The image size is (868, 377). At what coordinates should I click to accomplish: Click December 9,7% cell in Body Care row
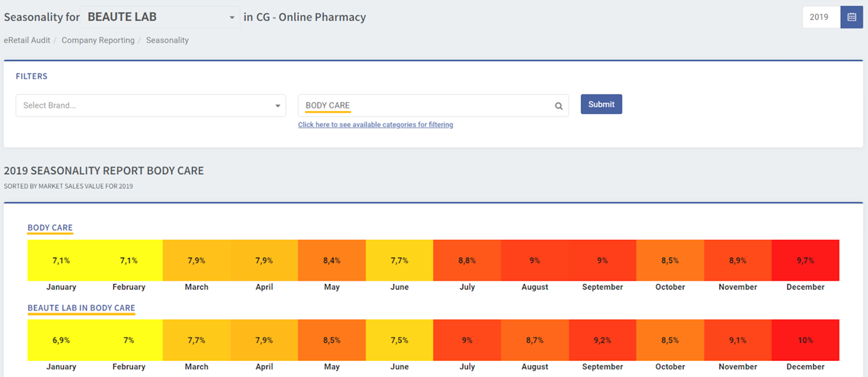click(x=805, y=260)
